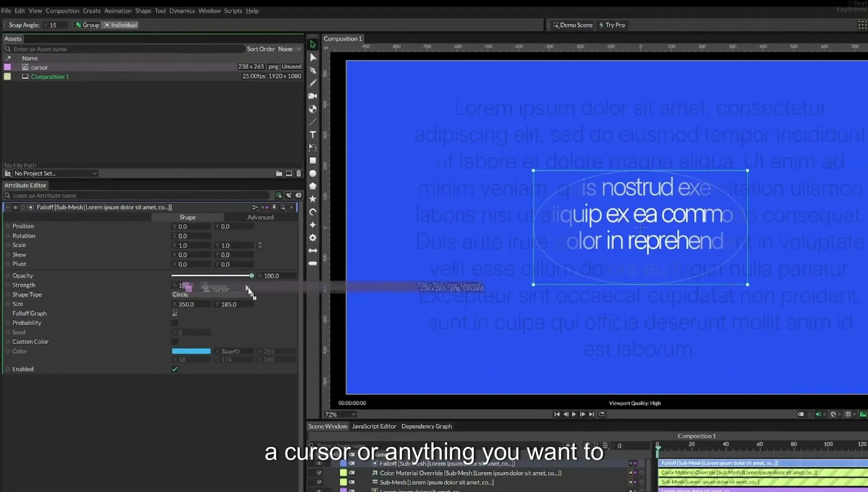Screen dimensions: 868x492
Task: Switch to the JavaScript Editor tab
Action: pos(374,426)
